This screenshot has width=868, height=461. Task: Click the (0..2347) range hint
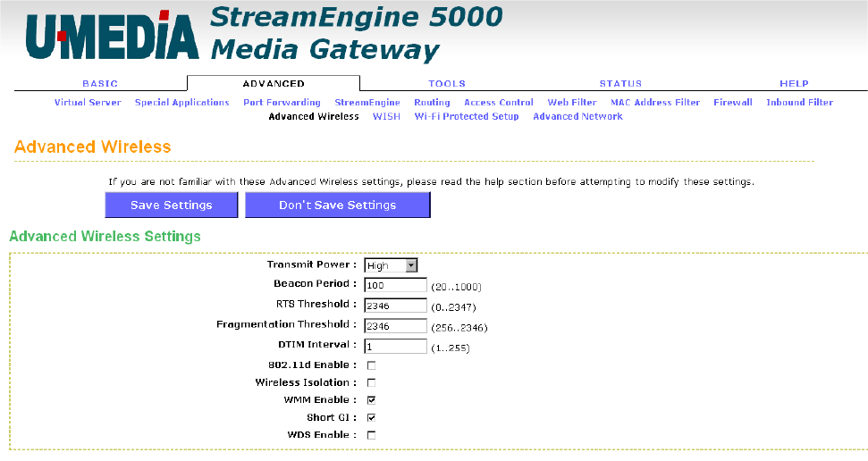pos(453,307)
